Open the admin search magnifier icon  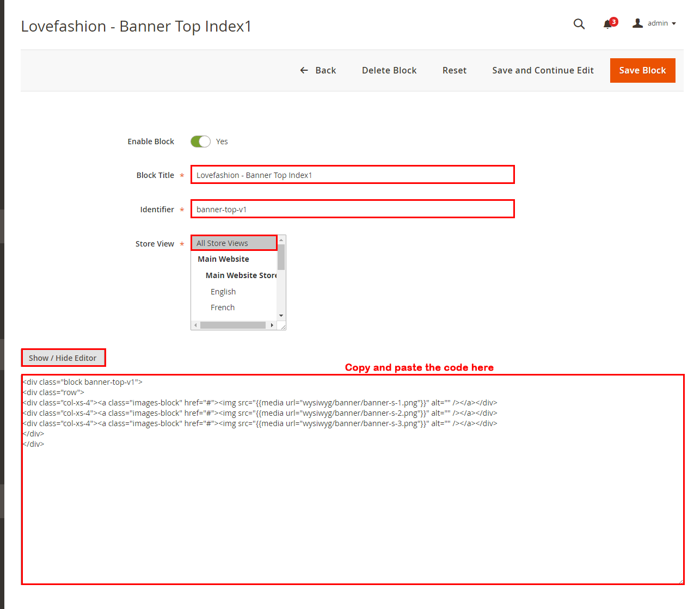point(579,24)
